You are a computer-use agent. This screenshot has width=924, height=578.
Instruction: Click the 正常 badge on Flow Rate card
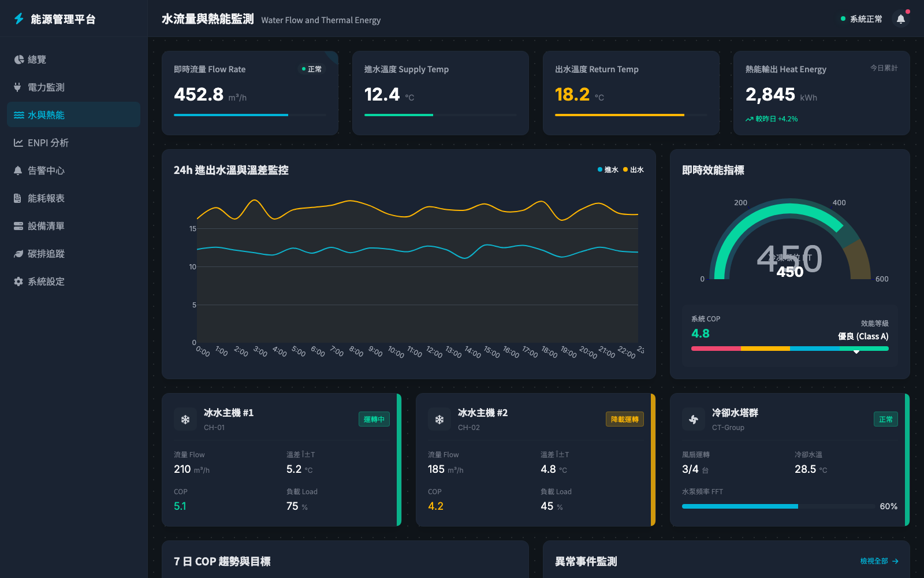[312, 69]
